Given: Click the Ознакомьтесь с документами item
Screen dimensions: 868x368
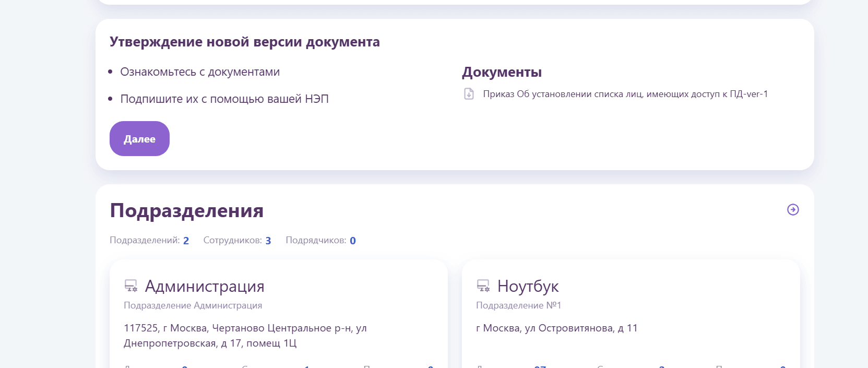Looking at the screenshot, I should (x=200, y=72).
